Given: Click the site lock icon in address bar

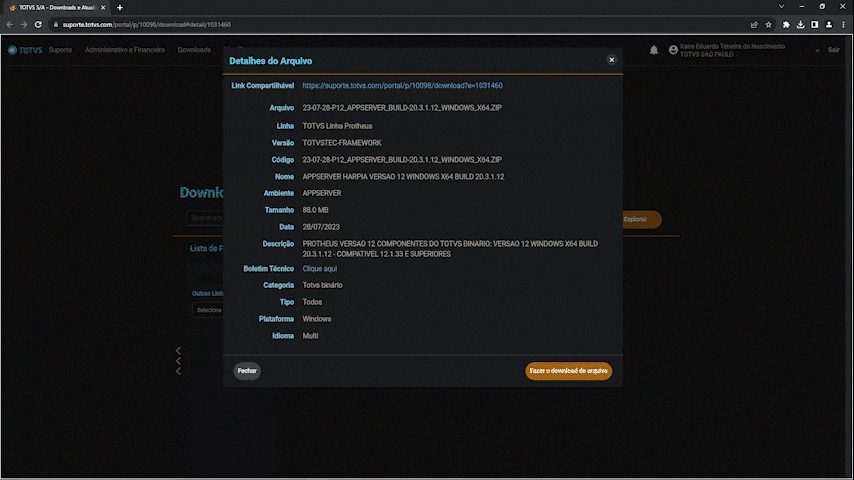Looking at the screenshot, I should pos(56,25).
